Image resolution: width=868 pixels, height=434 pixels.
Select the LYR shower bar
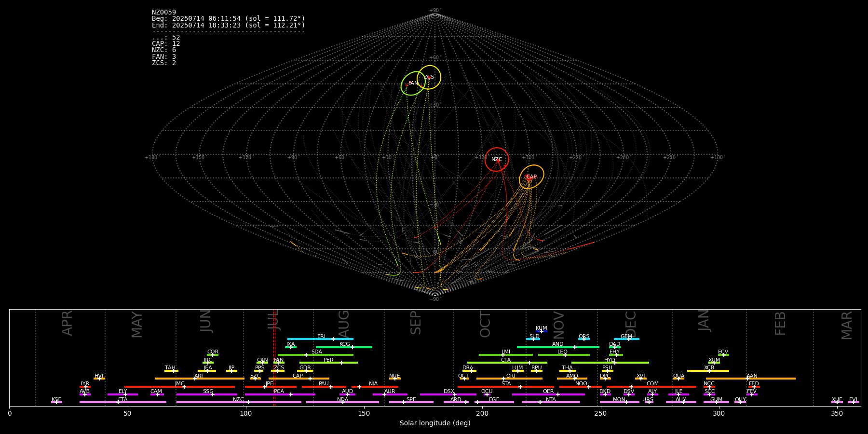[85, 386]
